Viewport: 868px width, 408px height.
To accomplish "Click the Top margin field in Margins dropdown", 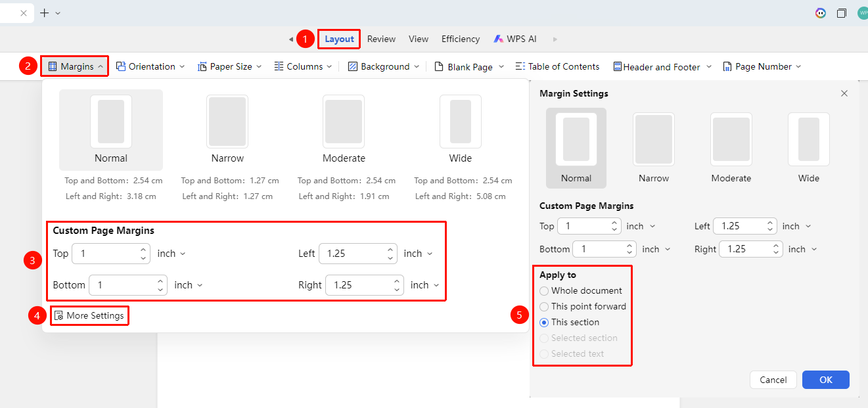I will [x=111, y=254].
